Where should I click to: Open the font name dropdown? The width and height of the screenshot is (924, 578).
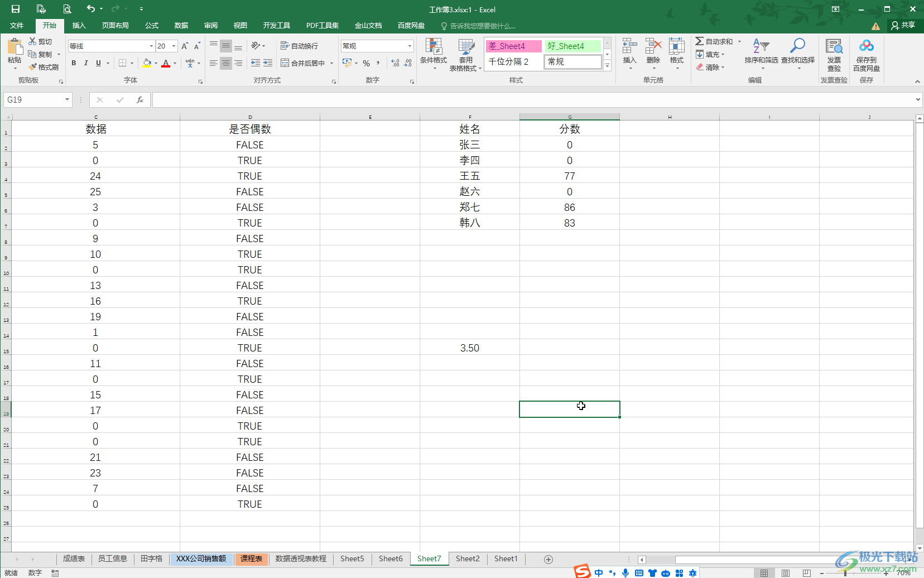151,46
